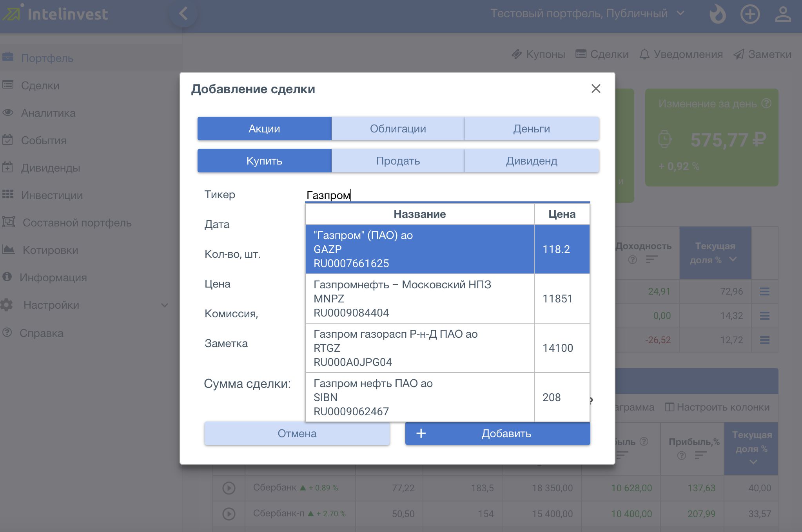Close the Добавление сделки dialog
The width and height of the screenshot is (802, 532).
[x=596, y=89]
